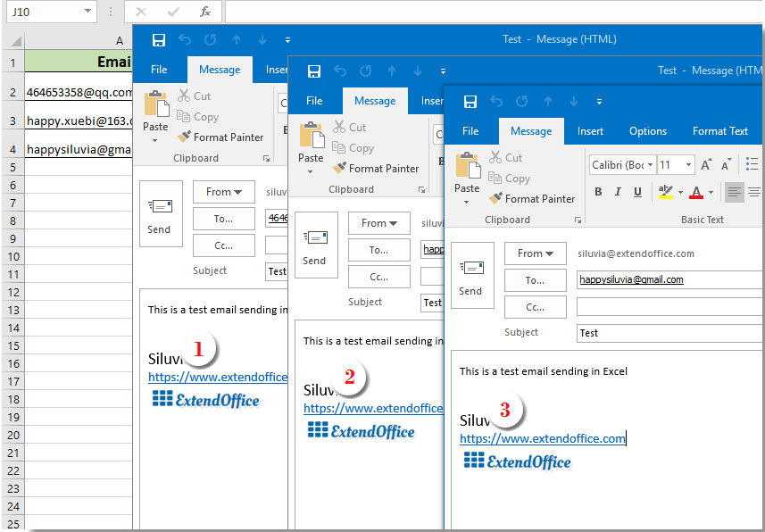This screenshot has width=765, height=532.
Task: Click the Increase Font Size icon
Action: [x=706, y=165]
